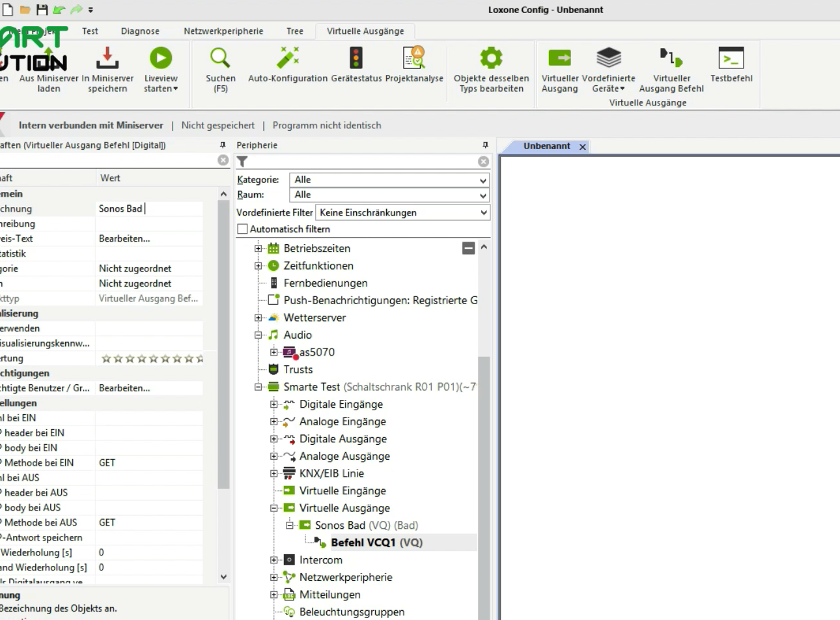The height and width of the screenshot is (620, 840).
Task: Click the Bezeichnung field Sonos Bad
Action: [150, 208]
